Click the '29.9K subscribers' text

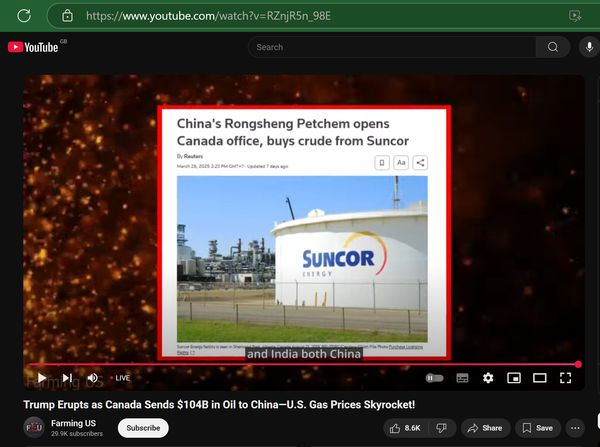(77, 434)
